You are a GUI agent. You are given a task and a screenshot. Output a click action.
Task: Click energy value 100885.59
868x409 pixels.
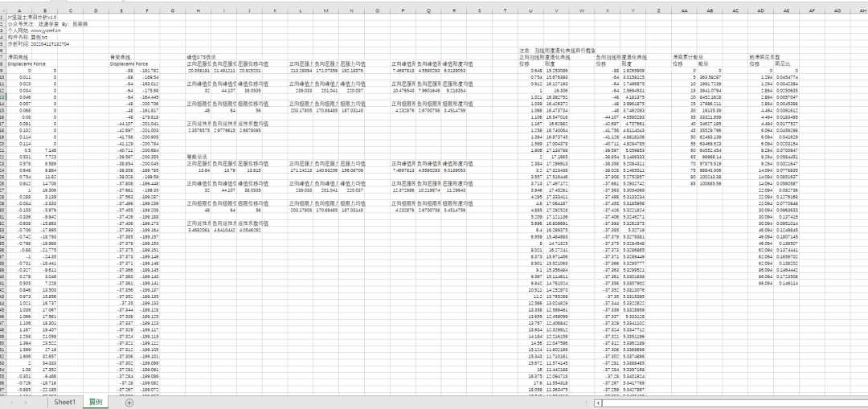(710, 184)
